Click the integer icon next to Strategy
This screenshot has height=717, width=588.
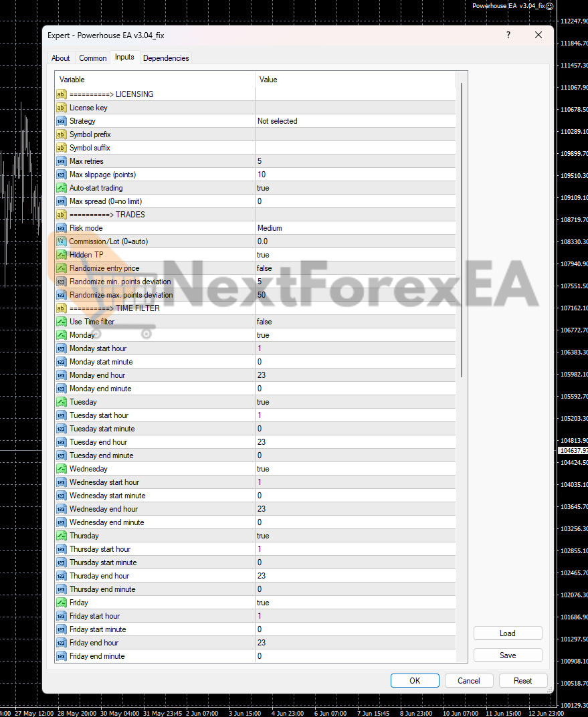click(x=61, y=121)
